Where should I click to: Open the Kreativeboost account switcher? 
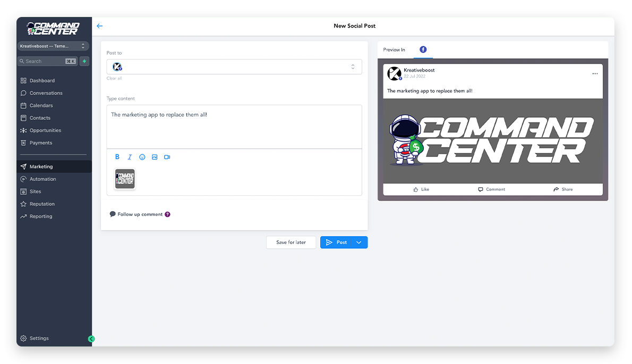tap(53, 46)
